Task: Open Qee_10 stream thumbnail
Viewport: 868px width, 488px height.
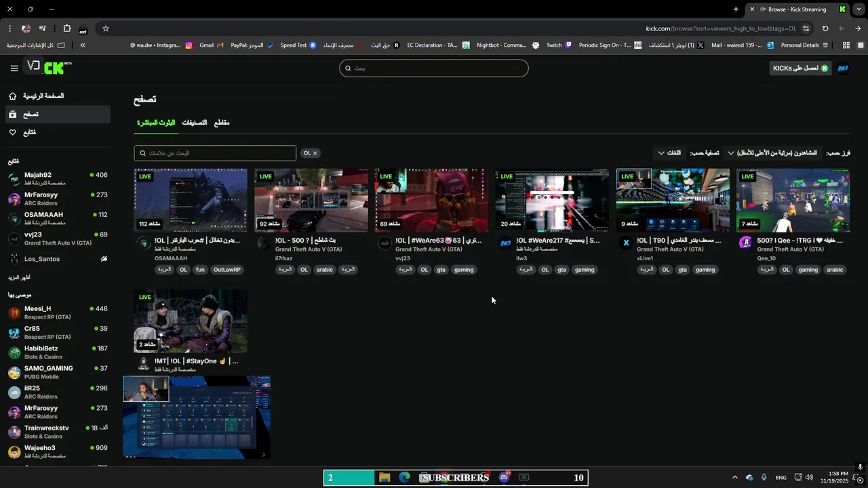Action: pyautogui.click(x=793, y=201)
